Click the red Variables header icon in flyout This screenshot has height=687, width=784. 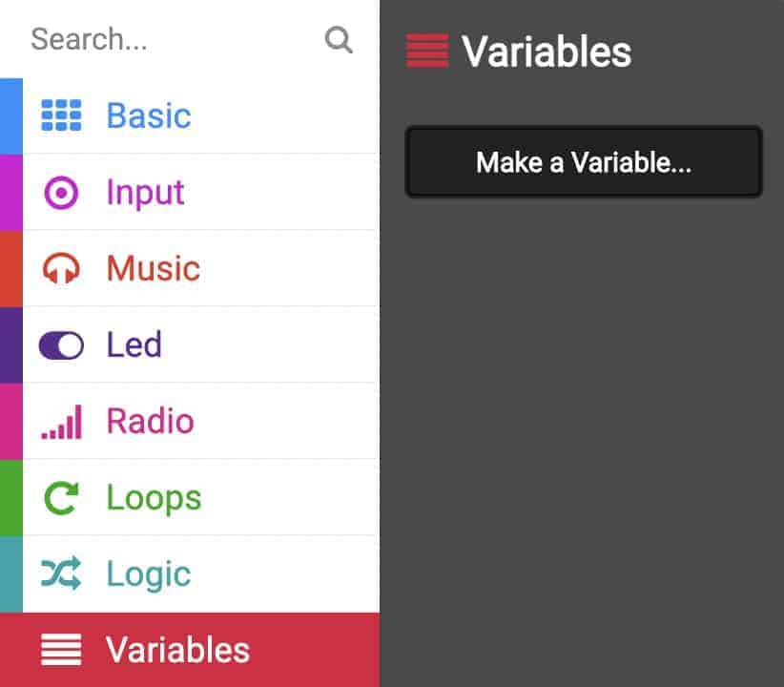tap(427, 51)
